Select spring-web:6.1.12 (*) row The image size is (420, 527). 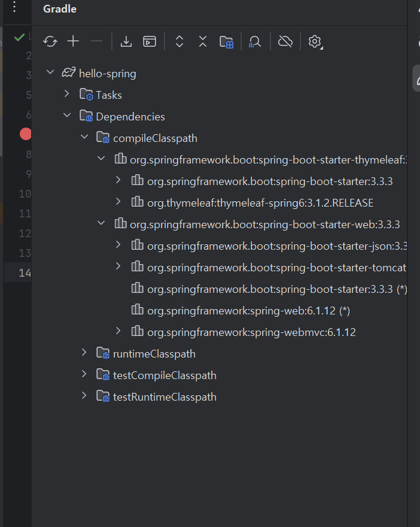(220, 311)
